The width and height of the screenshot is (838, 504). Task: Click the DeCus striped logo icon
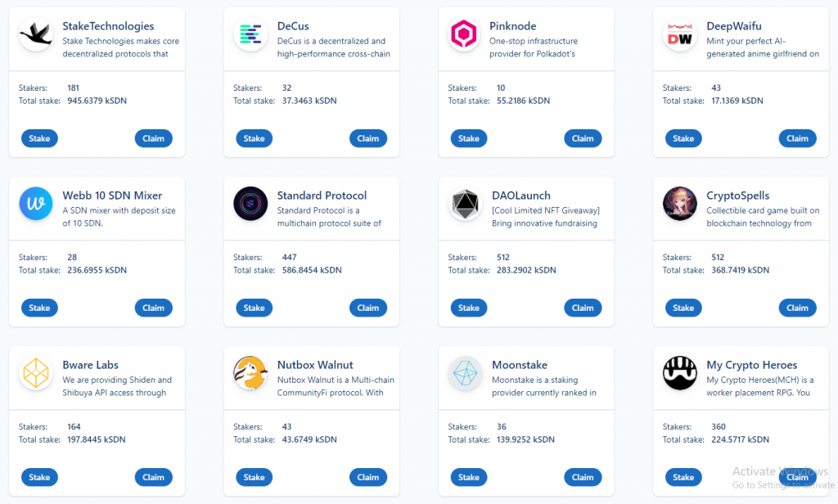tap(250, 34)
